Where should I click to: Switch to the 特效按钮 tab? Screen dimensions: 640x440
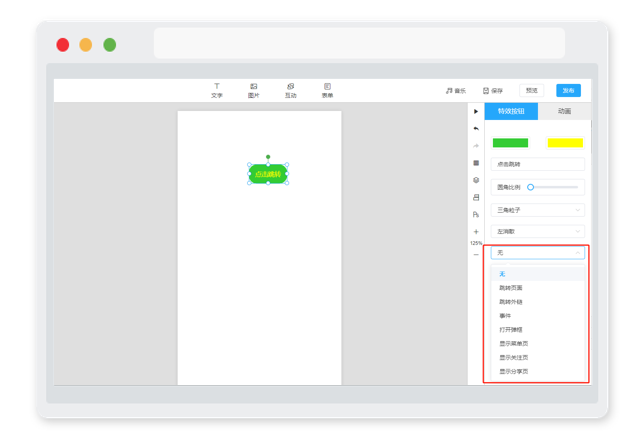coord(511,111)
